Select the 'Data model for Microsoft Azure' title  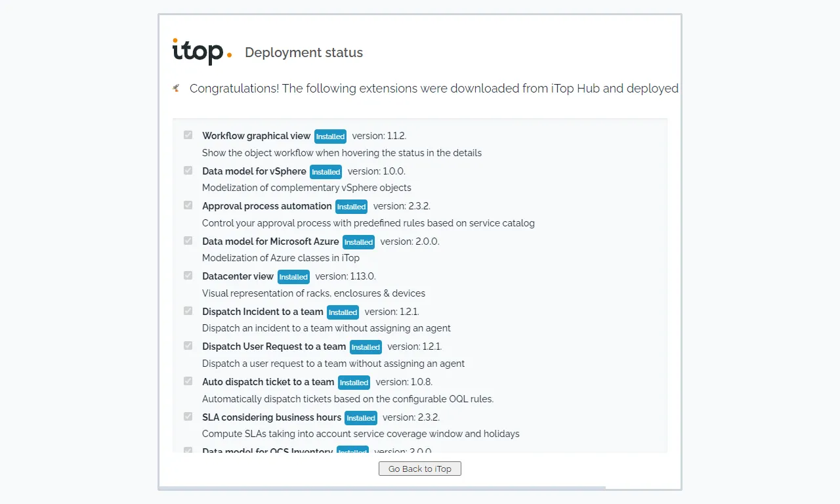coord(270,241)
